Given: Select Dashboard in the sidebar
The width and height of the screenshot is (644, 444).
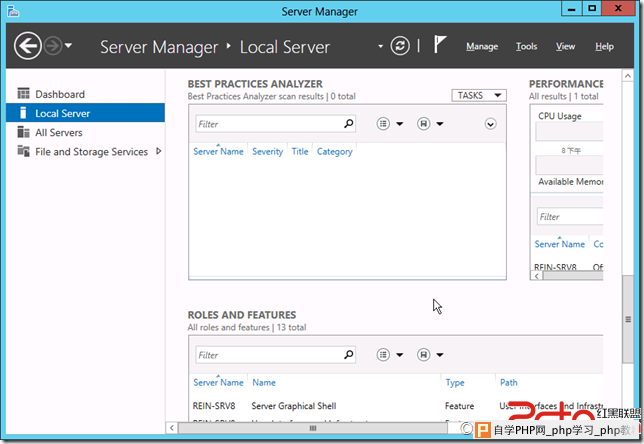Looking at the screenshot, I should click(85, 94).
